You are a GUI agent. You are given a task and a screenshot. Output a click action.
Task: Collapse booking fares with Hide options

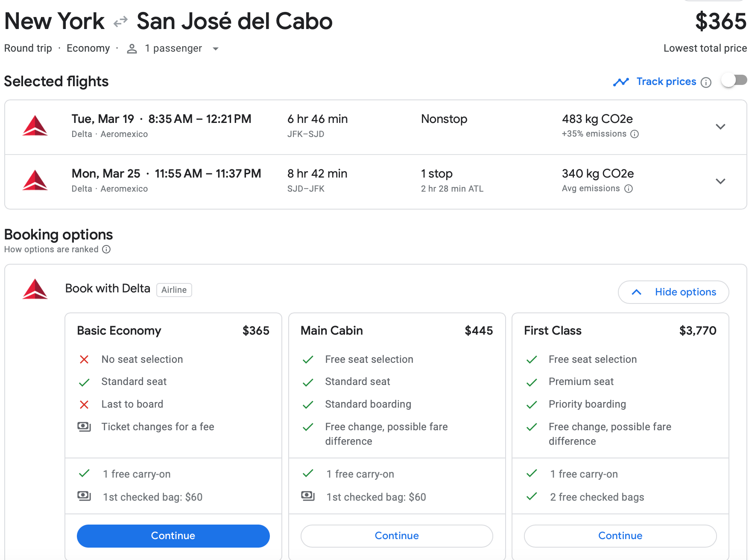click(x=673, y=292)
